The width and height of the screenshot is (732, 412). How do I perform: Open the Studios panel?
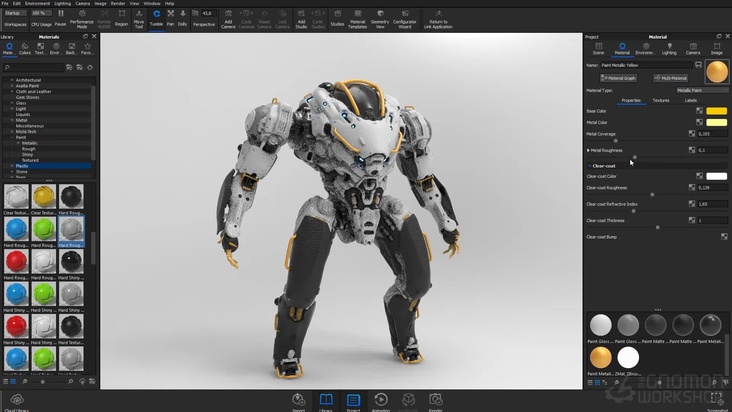pyautogui.click(x=337, y=18)
